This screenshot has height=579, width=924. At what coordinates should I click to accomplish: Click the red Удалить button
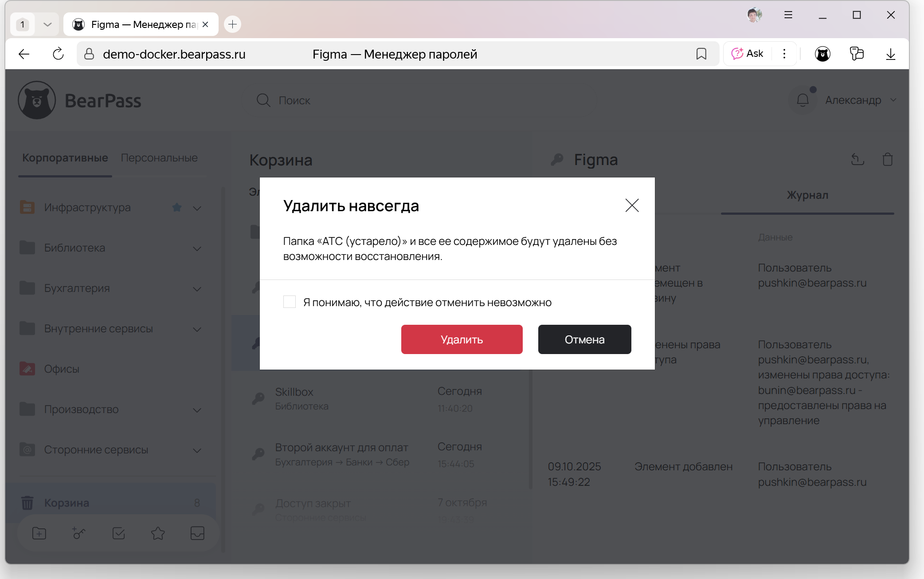(x=462, y=339)
